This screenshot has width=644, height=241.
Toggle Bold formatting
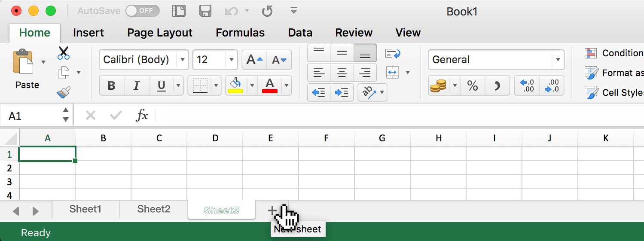pyautogui.click(x=112, y=86)
